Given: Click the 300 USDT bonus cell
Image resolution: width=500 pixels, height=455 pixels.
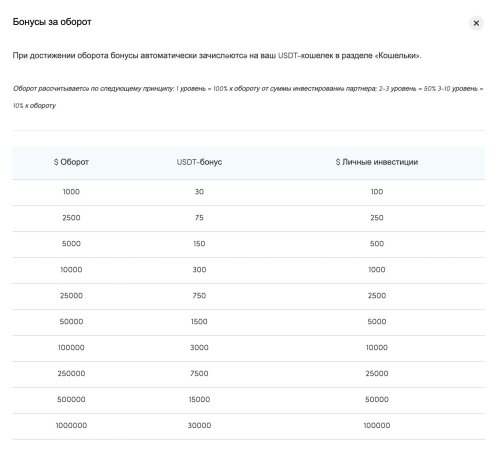Looking at the screenshot, I should pyautogui.click(x=199, y=270).
